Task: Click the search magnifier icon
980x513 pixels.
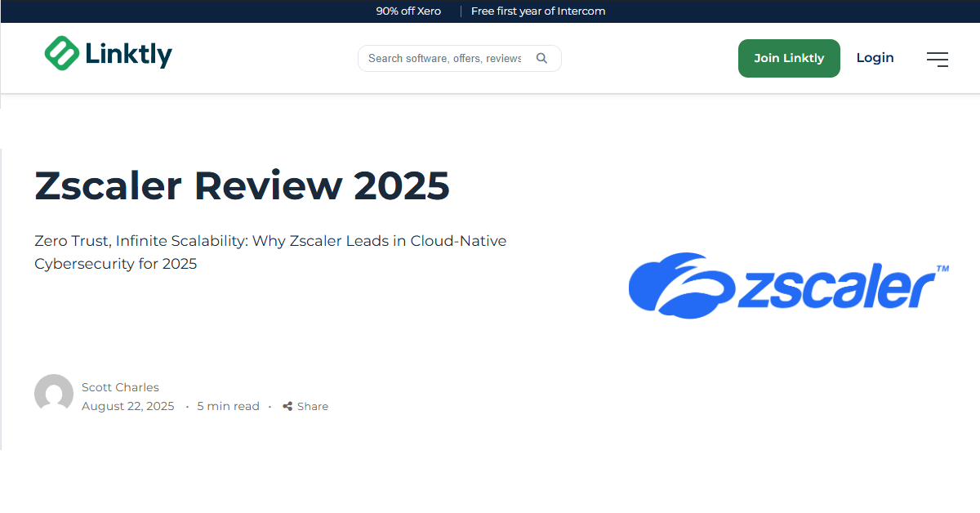Action: point(541,58)
